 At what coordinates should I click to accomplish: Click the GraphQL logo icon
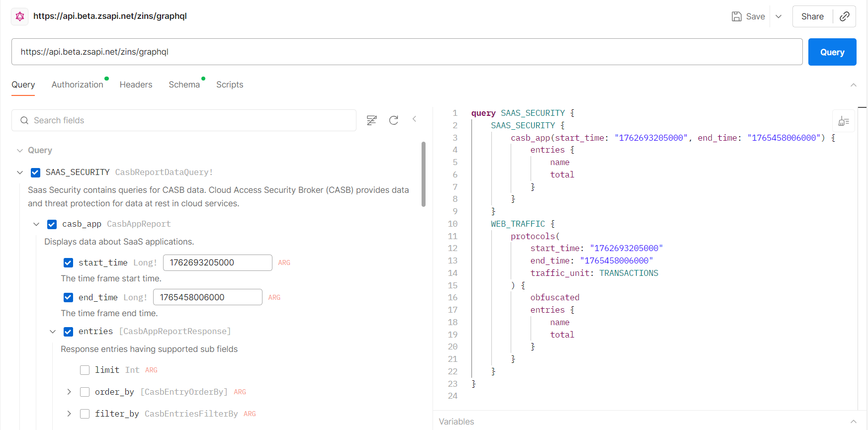[x=20, y=16]
